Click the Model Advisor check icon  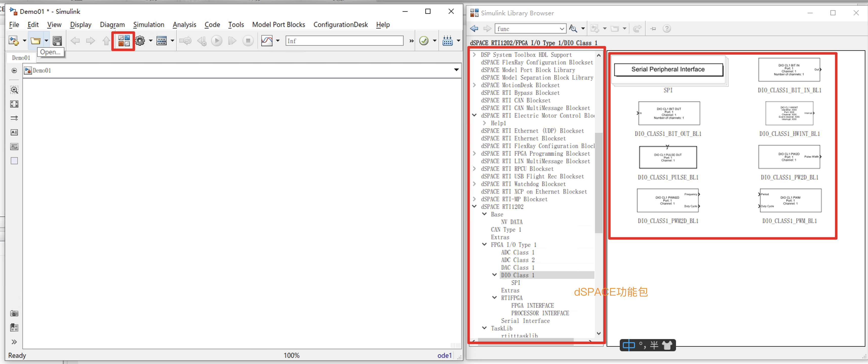click(424, 41)
